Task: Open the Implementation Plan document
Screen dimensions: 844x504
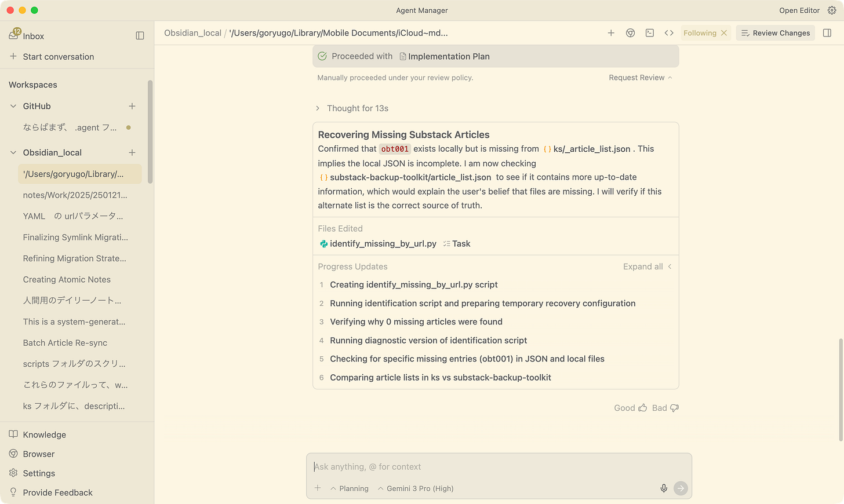Action: [x=445, y=56]
